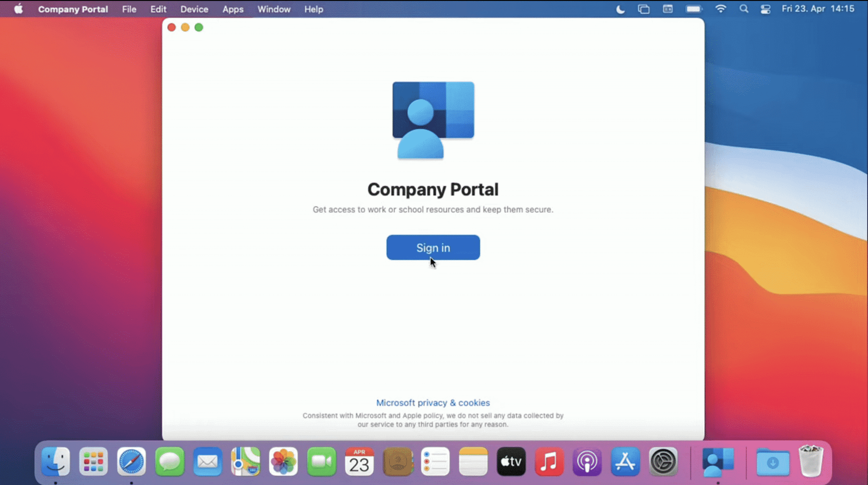Viewport: 868px width, 485px height.
Task: Open Contacts from the Dock
Action: tap(398, 462)
